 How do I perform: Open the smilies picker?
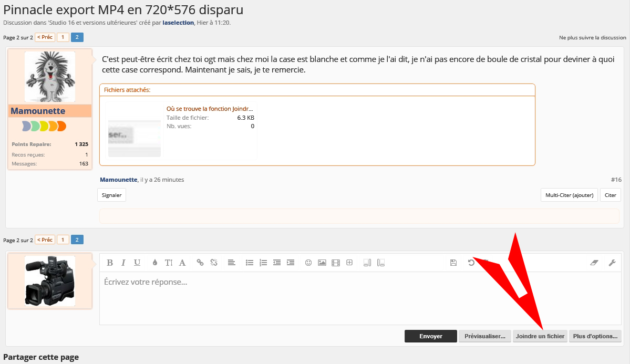tap(308, 263)
